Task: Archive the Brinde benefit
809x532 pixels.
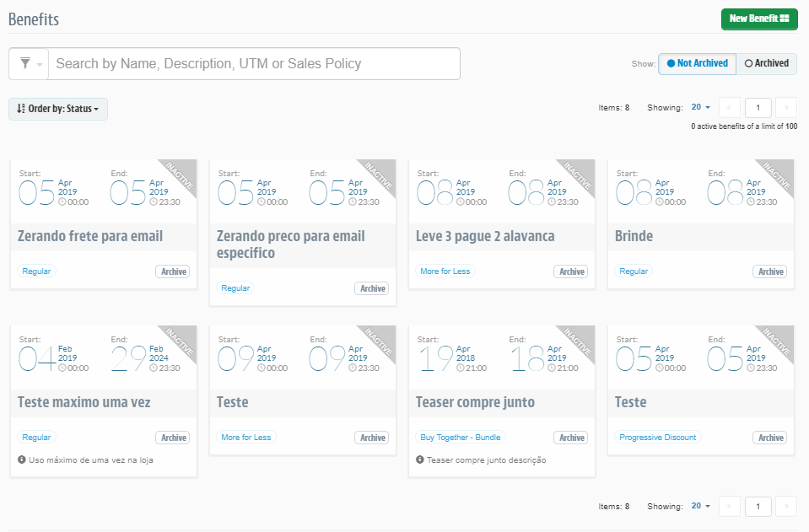Action: pyautogui.click(x=769, y=271)
